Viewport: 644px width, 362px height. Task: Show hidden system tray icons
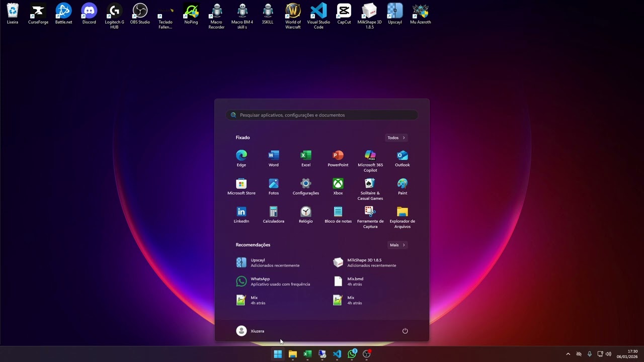pyautogui.click(x=568, y=354)
